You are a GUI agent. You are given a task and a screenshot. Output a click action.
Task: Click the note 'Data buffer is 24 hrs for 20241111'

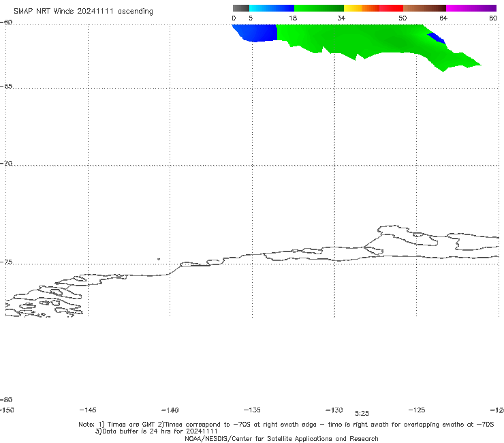click(x=156, y=431)
